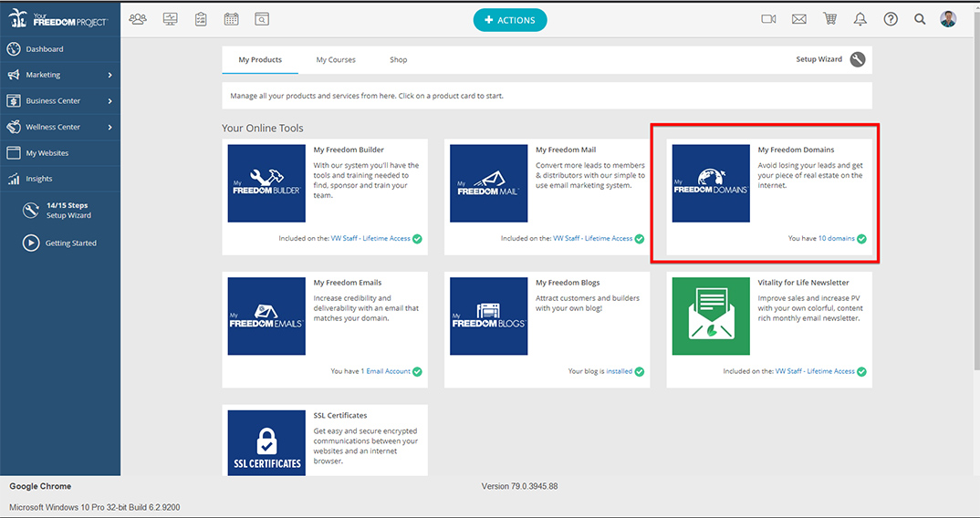The height and width of the screenshot is (518, 980).
Task: Switch to the Shop tab
Action: (398, 60)
